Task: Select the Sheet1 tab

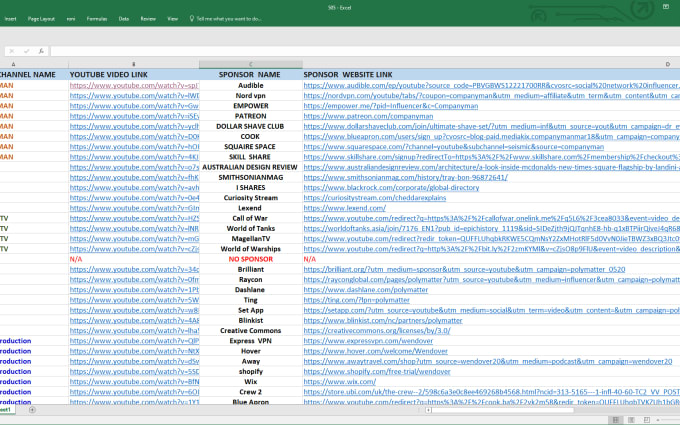Action: click(5, 410)
